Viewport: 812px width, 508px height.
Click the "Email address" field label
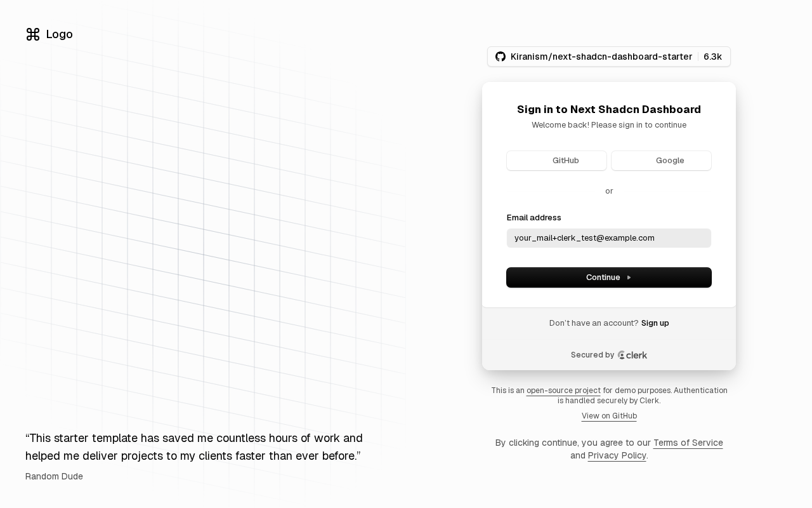click(x=534, y=218)
